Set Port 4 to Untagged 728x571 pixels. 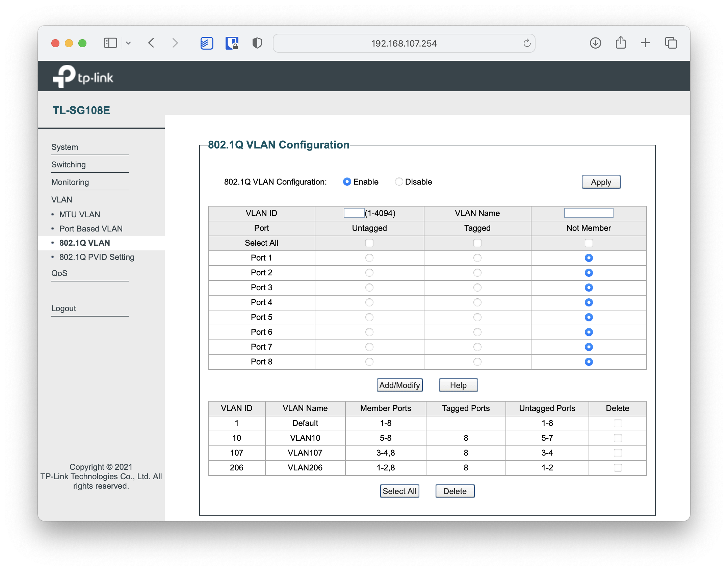pos(369,302)
